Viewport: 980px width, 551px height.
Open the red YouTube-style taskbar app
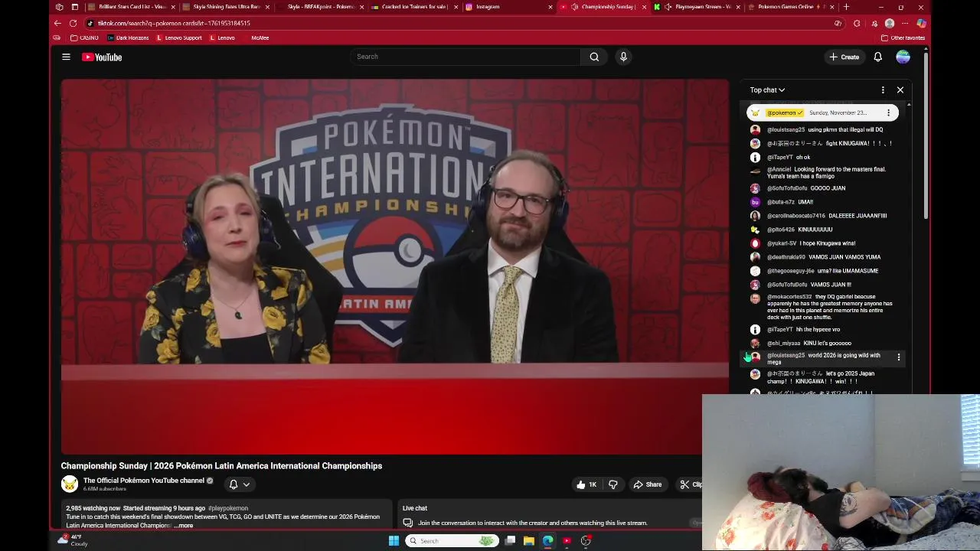coord(567,540)
